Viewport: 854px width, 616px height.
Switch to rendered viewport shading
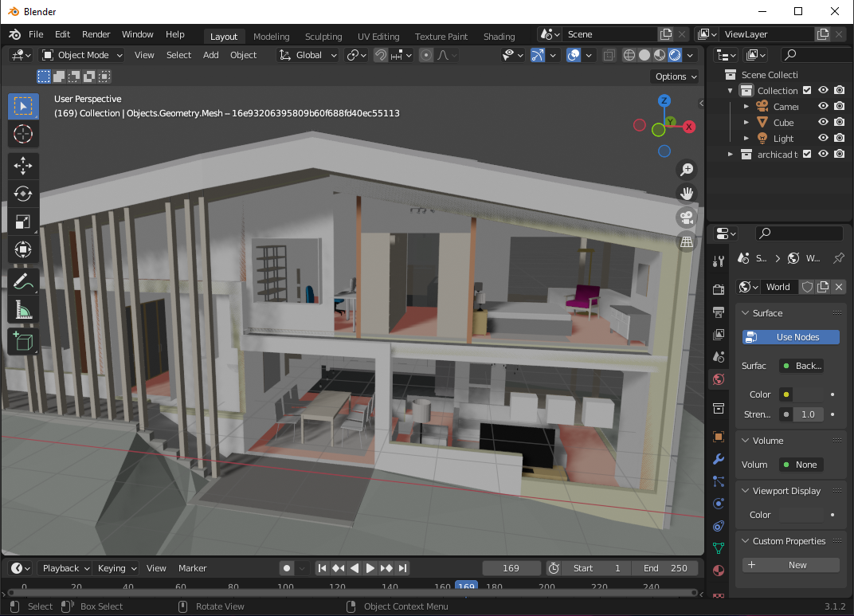(675, 55)
